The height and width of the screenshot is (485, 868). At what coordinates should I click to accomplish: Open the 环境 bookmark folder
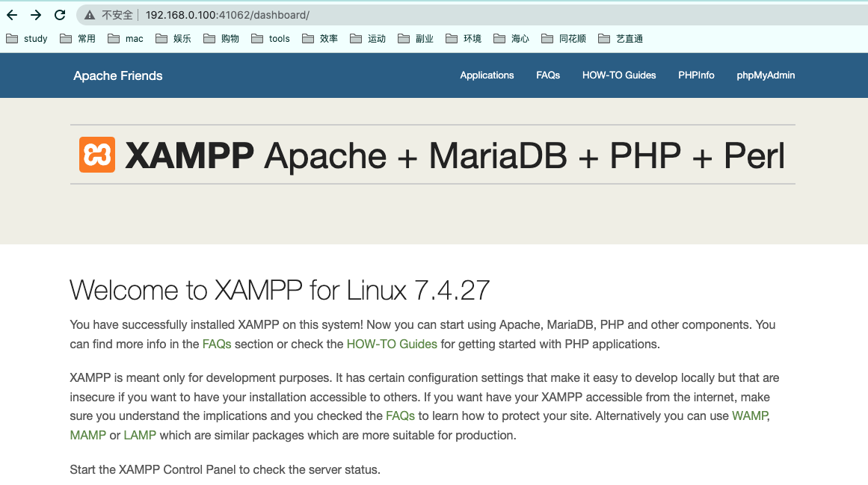[x=464, y=39]
